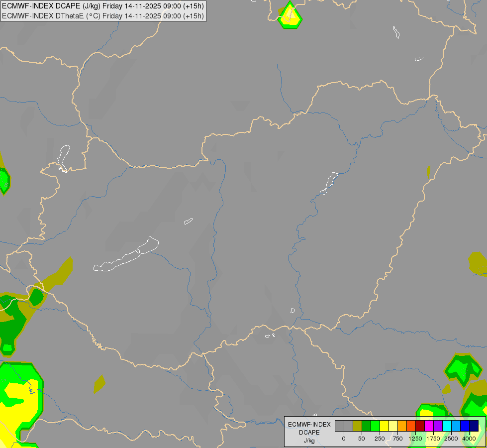
Task: Select the pure yellow legend swatch
Action: pos(384,426)
